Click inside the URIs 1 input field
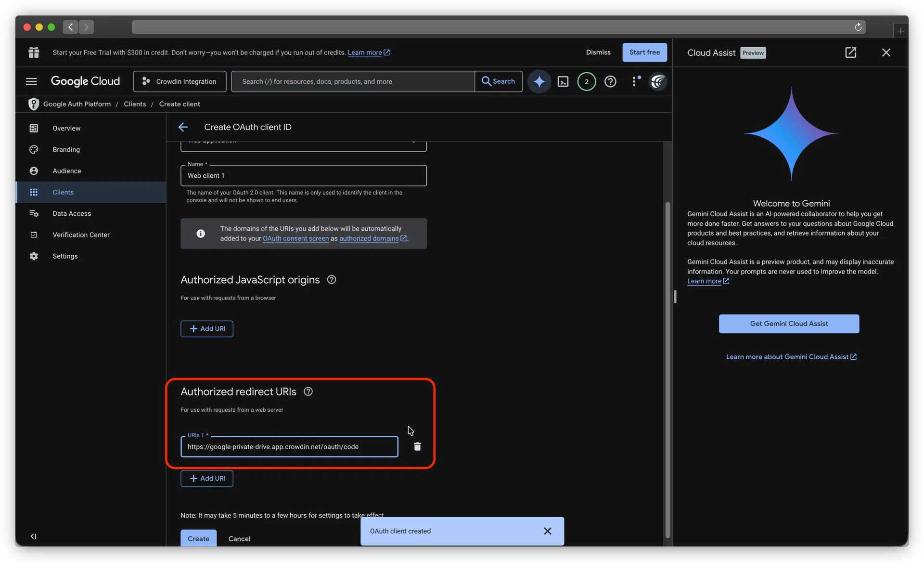Image resolution: width=924 pixels, height=562 pixels. point(289,446)
